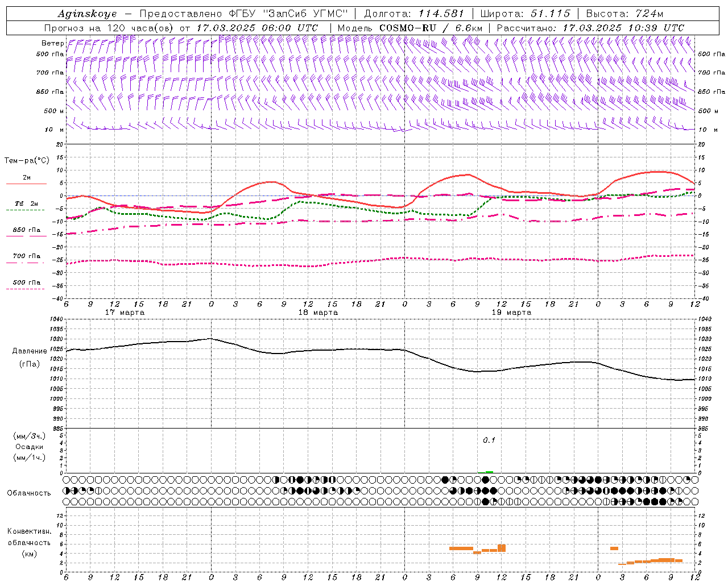
Task: Click the Конвективн. convective cloud label
Action: pyautogui.click(x=29, y=531)
